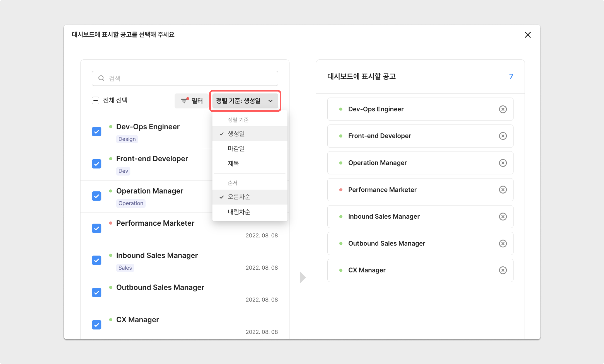Image resolution: width=604 pixels, height=364 pixels.
Task: Select the 오름차순 ascending option
Action: pyautogui.click(x=239, y=197)
